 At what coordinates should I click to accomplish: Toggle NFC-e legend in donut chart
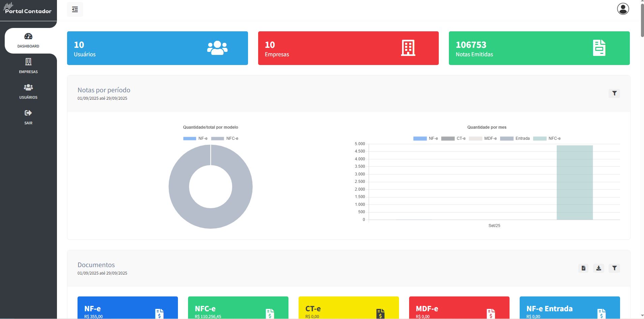(225, 138)
